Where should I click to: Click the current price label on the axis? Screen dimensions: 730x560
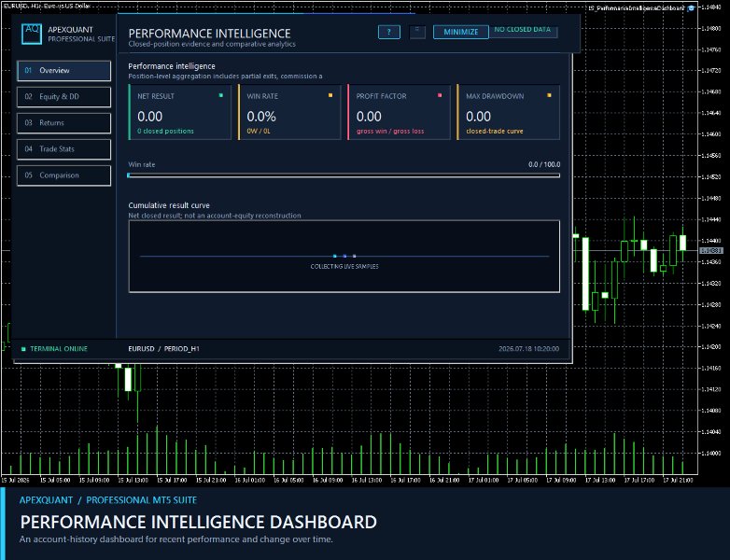coord(711,250)
